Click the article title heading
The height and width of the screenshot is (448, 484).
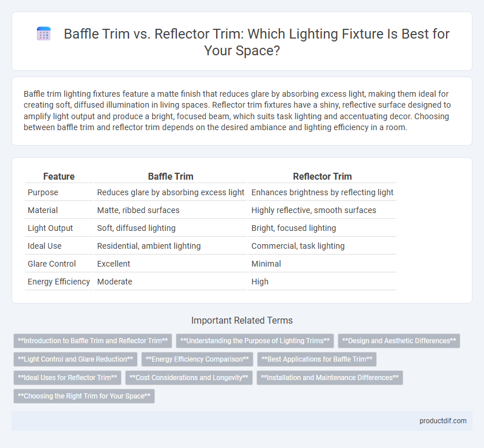256,42
